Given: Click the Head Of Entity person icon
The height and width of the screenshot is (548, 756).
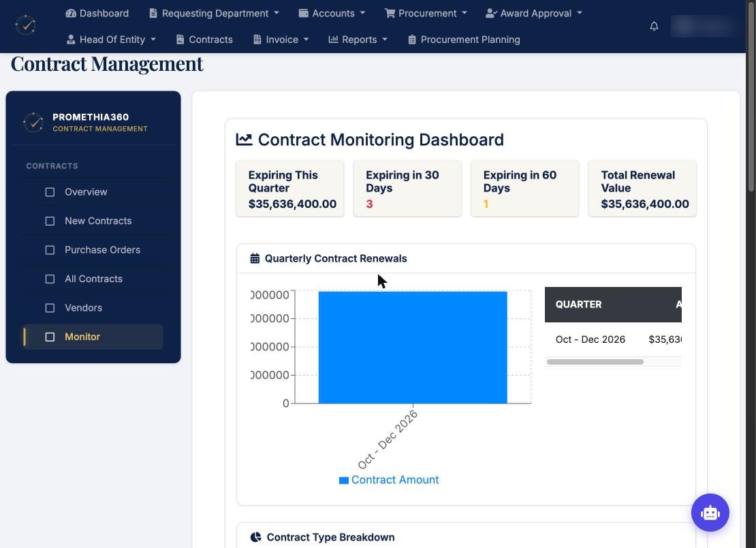Looking at the screenshot, I should 71,40.
